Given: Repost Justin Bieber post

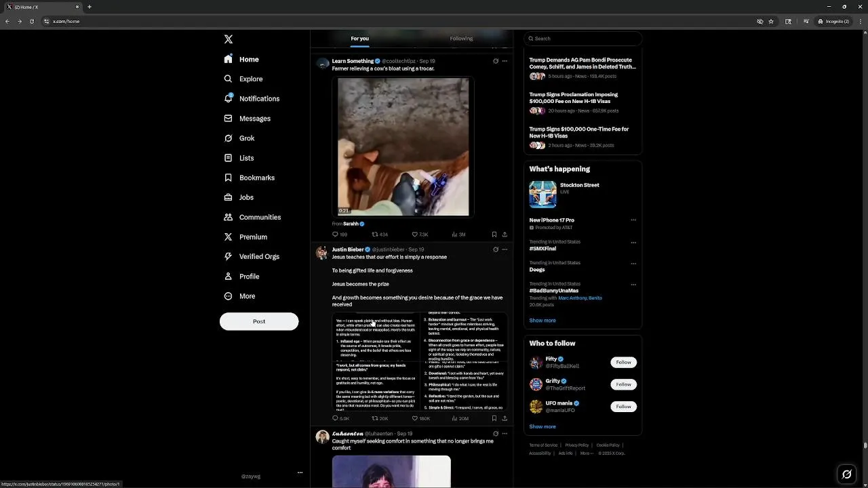Looking at the screenshot, I should [x=380, y=419].
